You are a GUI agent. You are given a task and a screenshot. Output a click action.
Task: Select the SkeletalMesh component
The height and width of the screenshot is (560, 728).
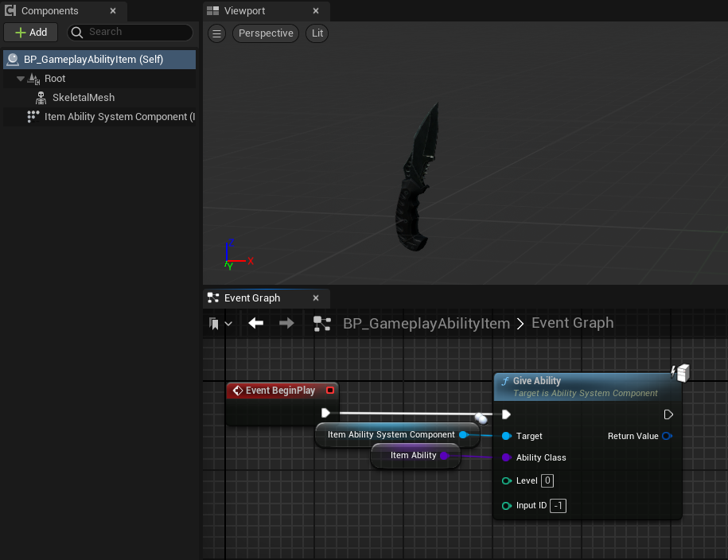coord(83,98)
